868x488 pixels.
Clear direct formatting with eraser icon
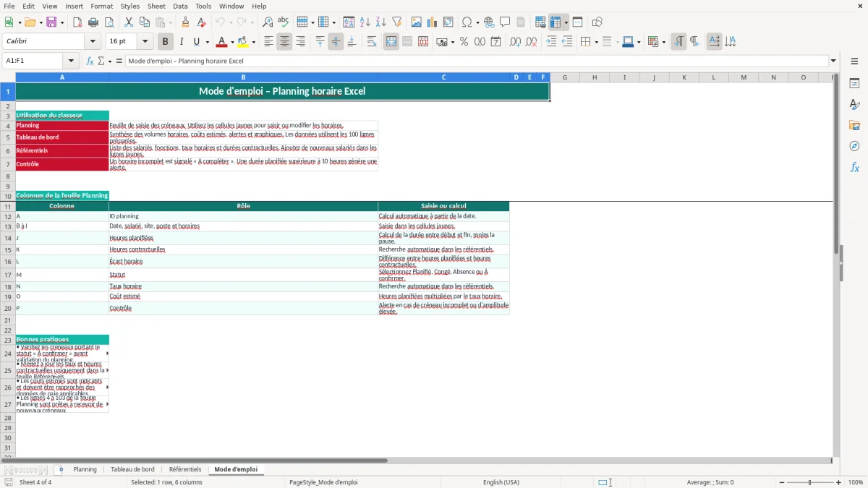tap(202, 22)
